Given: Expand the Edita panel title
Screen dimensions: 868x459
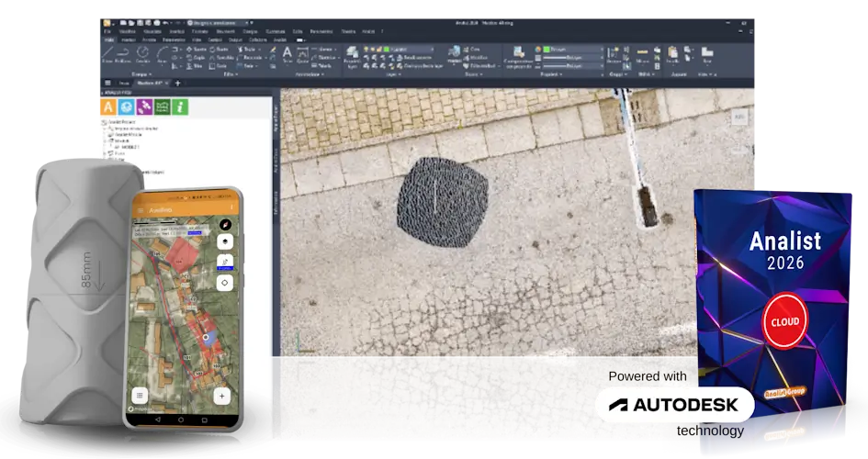Looking at the screenshot, I should coord(231,74).
